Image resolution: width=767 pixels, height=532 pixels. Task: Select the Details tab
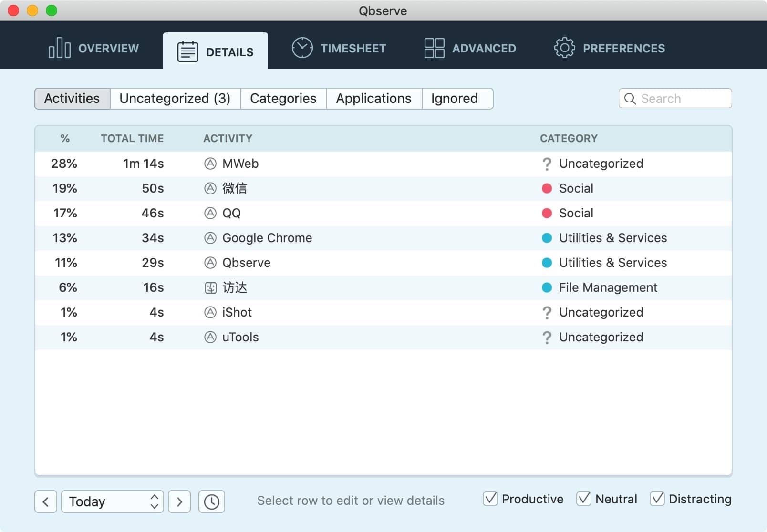[216, 51]
